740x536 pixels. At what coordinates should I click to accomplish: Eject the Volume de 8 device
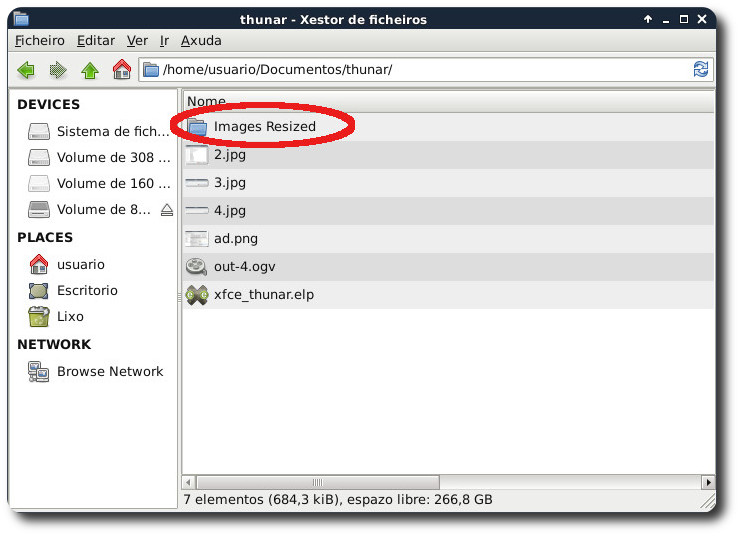click(x=167, y=210)
